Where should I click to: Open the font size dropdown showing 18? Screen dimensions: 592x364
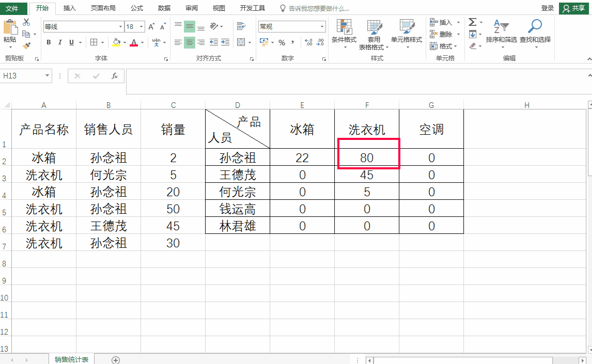click(x=141, y=27)
